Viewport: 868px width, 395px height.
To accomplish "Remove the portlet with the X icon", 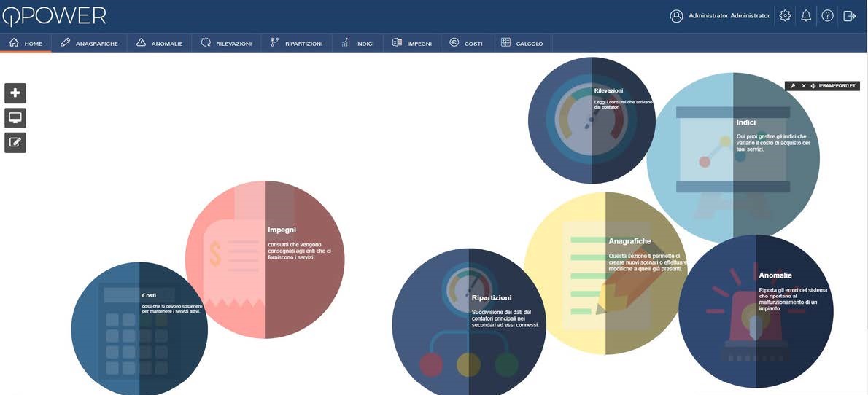I will [x=803, y=86].
